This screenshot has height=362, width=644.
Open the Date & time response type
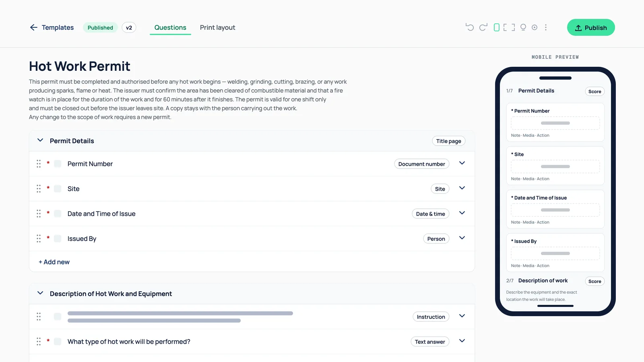pos(430,214)
